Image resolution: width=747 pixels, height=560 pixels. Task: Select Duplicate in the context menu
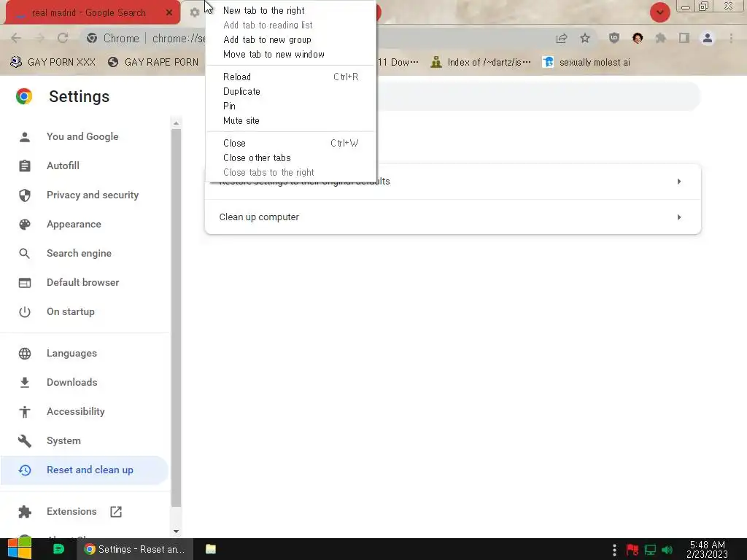pyautogui.click(x=290, y=91)
